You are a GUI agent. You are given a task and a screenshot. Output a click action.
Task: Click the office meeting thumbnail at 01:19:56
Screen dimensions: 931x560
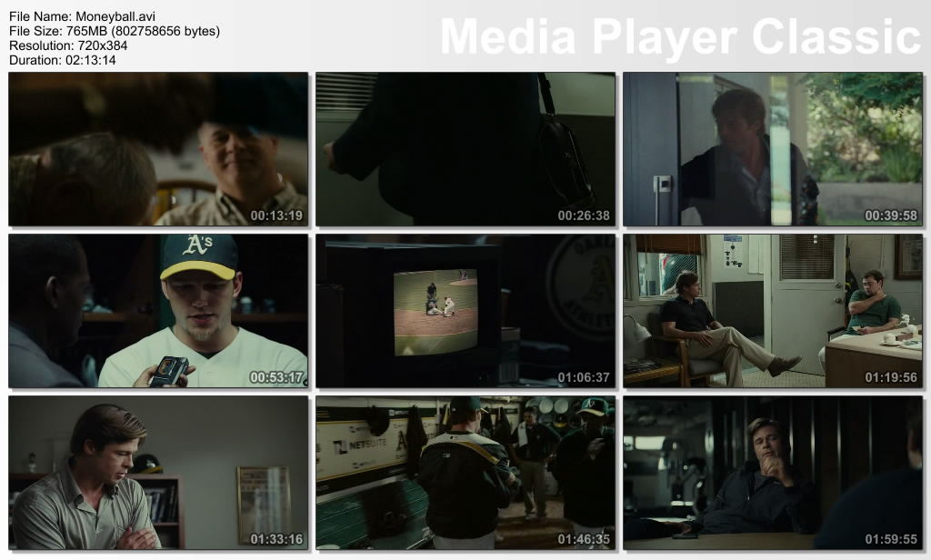click(x=772, y=310)
